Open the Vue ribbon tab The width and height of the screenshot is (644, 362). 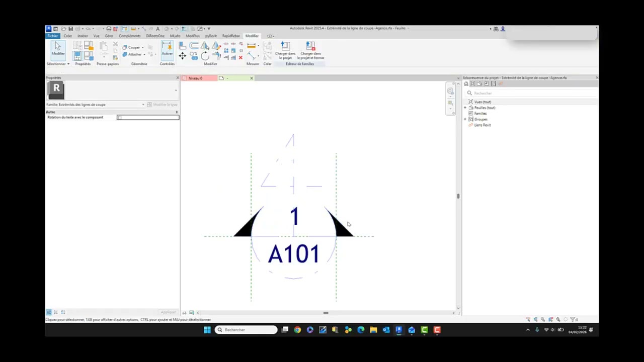tap(96, 36)
